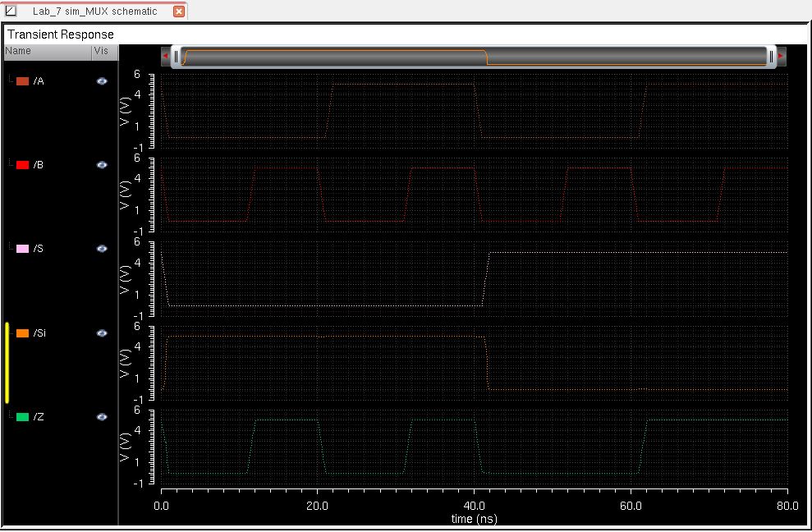Select the /A signal name

39,80
